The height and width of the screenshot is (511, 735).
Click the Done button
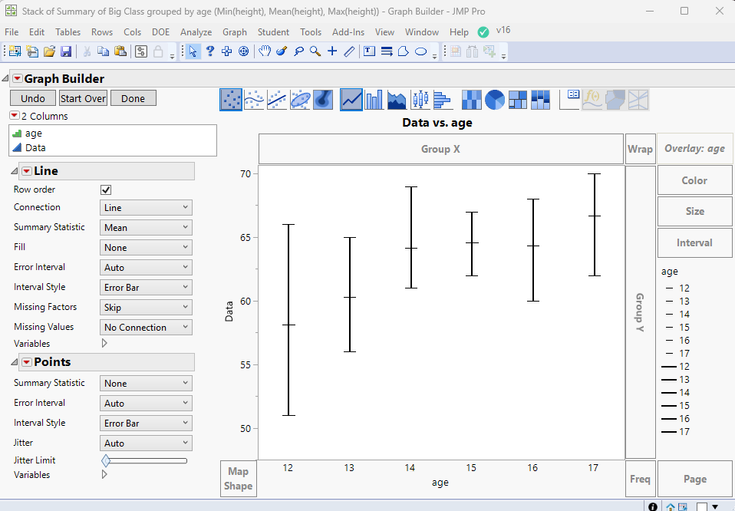133,98
